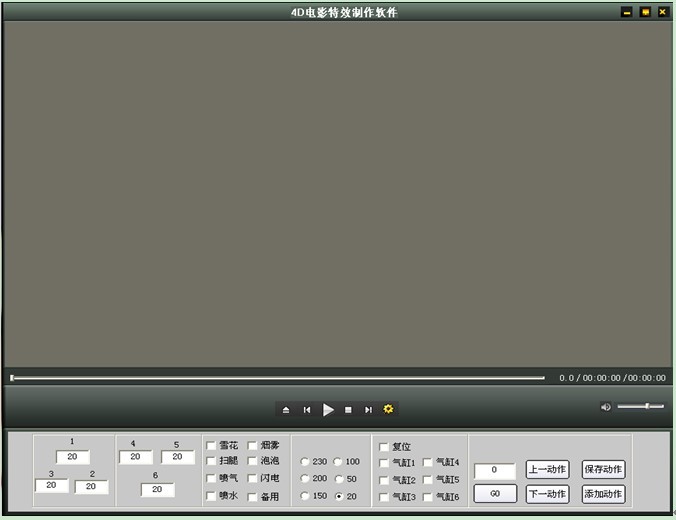Screen dimensions: 676x520
Task: Click the video seek progress bar
Action: (278, 378)
